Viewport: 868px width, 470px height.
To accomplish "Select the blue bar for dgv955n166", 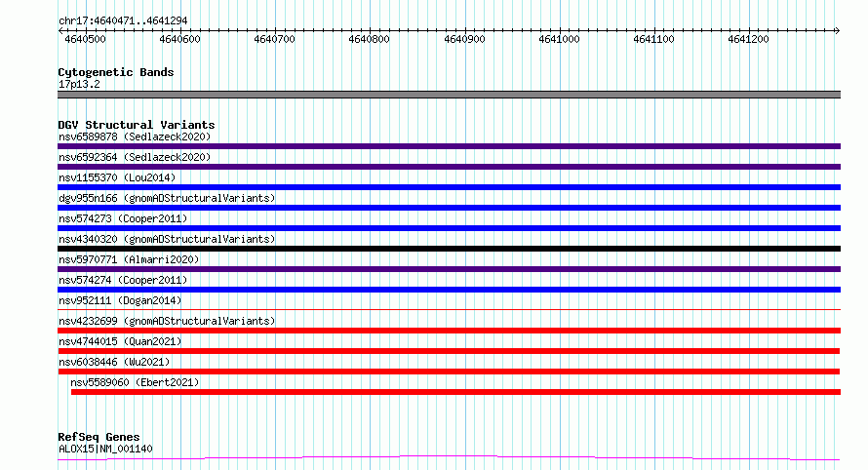I will click(449, 208).
